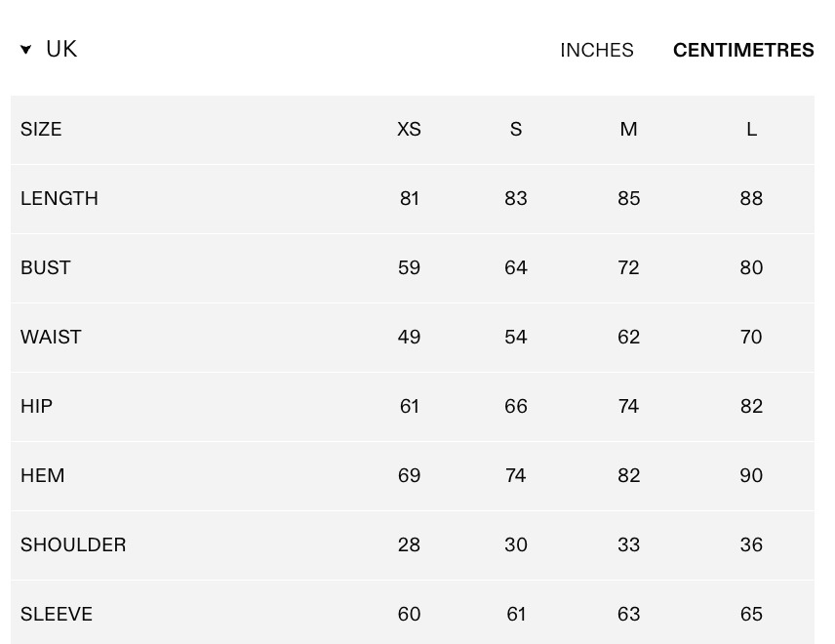Click the L sleeve value 65
Viewport: 835px width, 644px height.
[751, 614]
